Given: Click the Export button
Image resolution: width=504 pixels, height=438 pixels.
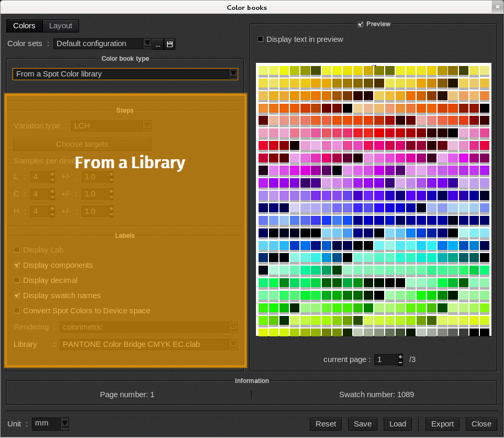Looking at the screenshot, I should (x=442, y=424).
